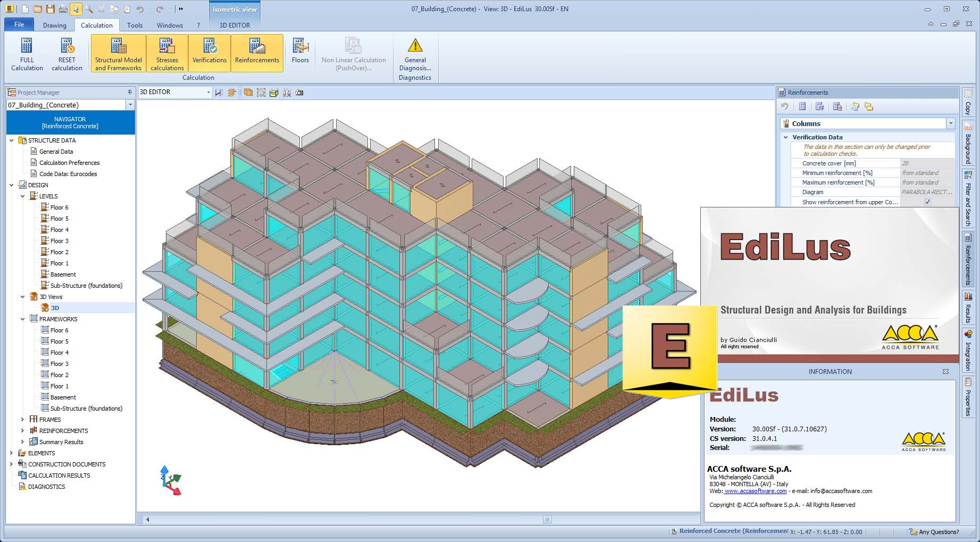Visit the www.accasoftware.com link

(755, 491)
